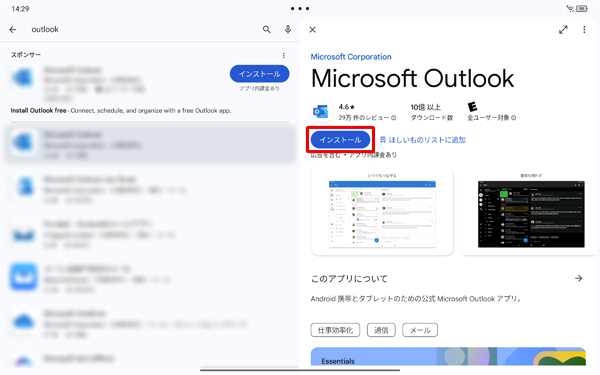The width and height of the screenshot is (600, 375).
Task: Tap the E content rating icon
Action: (x=473, y=106)
